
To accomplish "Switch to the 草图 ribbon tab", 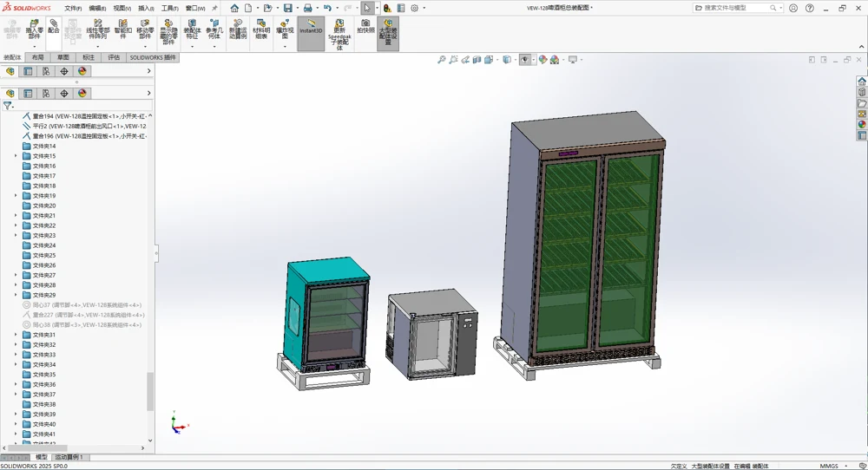I will tap(63, 57).
